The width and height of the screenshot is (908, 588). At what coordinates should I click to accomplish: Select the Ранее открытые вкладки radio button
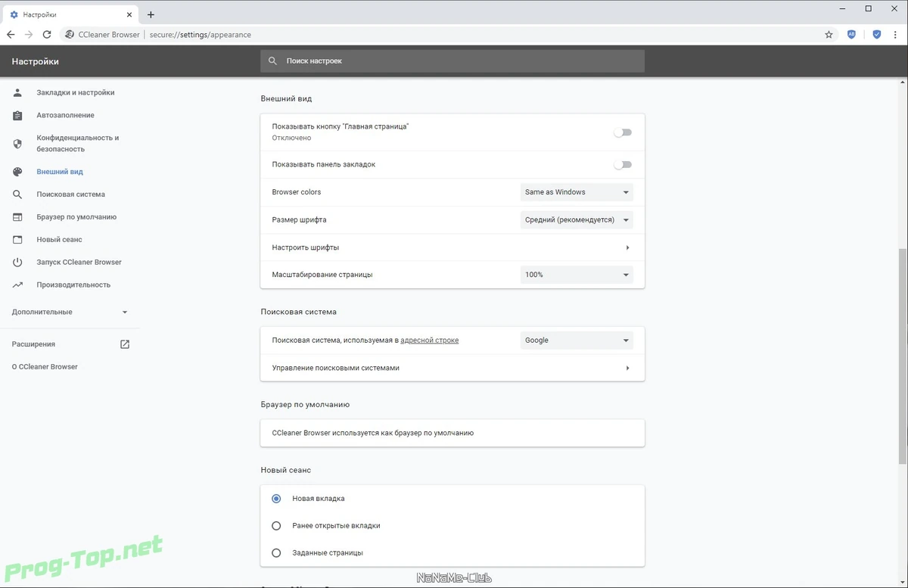point(276,525)
